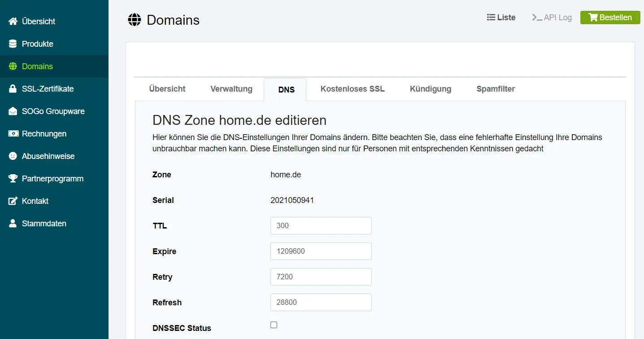Open Stammdaten in the sidebar
Screen dimensions: 644x339
pyautogui.click(x=54, y=223)
